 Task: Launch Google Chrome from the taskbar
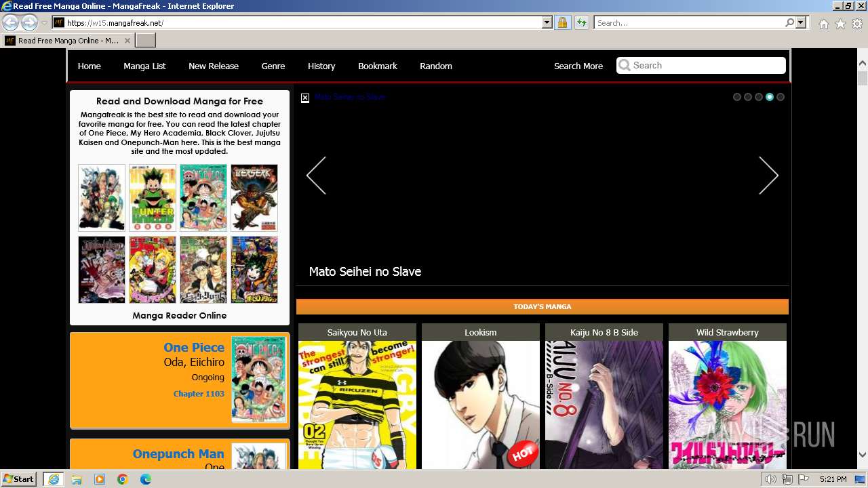123,479
